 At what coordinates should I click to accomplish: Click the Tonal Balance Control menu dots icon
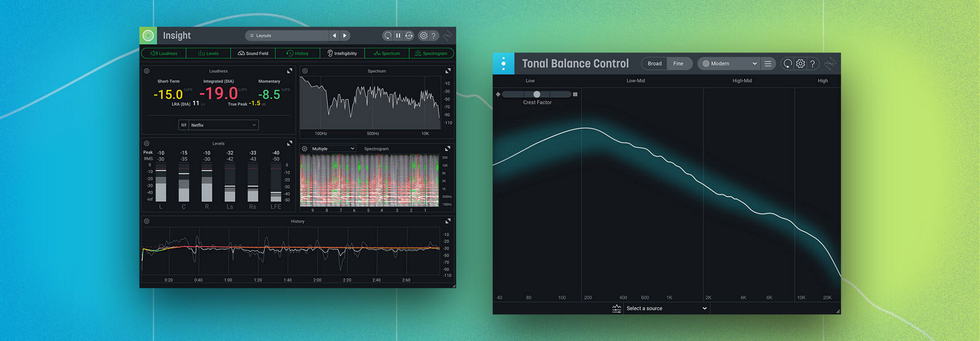(x=503, y=63)
